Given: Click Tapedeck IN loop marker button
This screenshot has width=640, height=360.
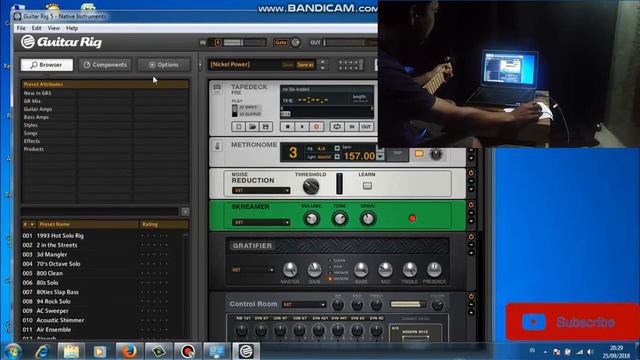Looking at the screenshot, I should pos(352,127).
